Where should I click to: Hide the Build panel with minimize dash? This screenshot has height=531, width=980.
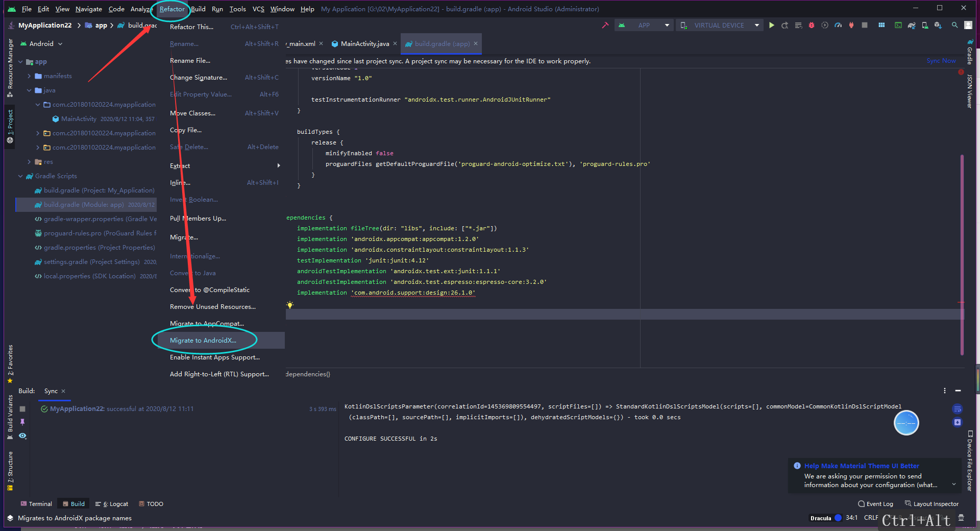(x=958, y=391)
